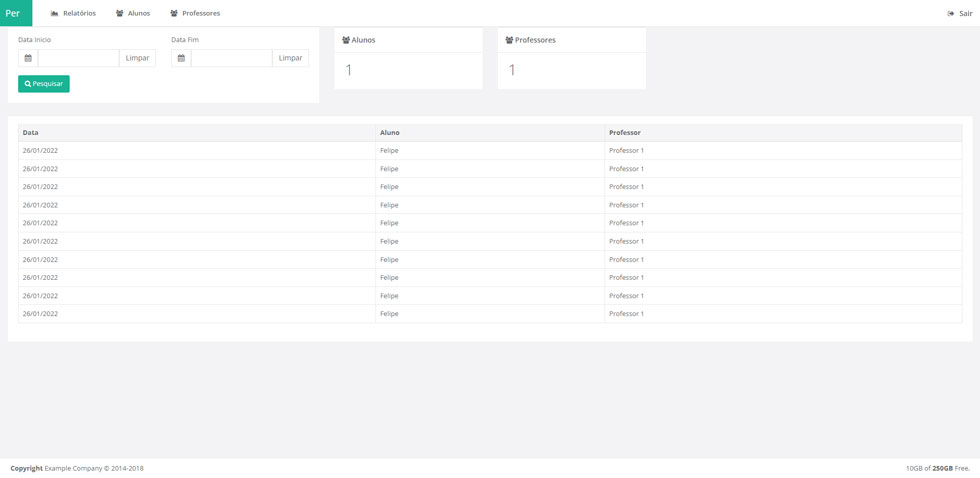Click the Per logo in the top corner
Image resolution: width=980 pixels, height=478 pixels.
pyautogui.click(x=15, y=13)
